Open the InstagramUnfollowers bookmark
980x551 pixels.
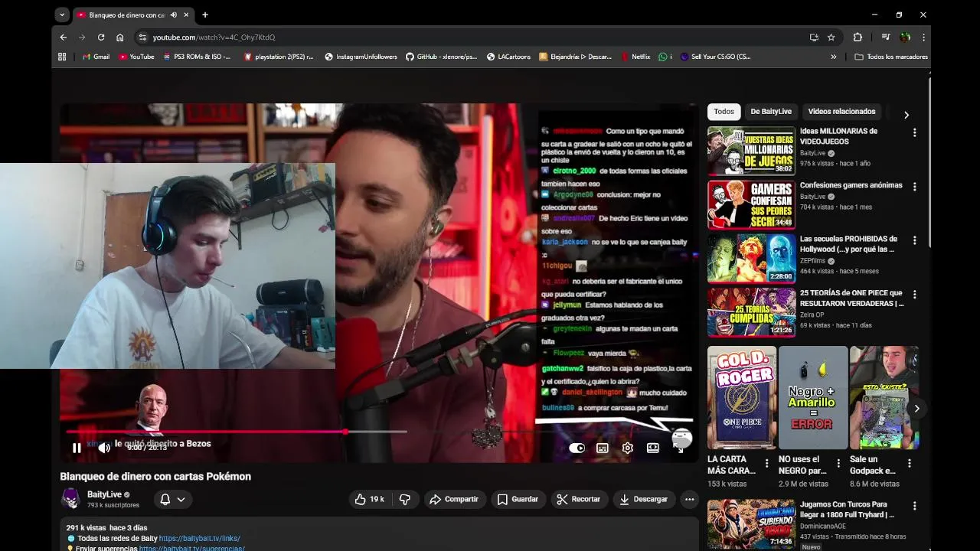[x=361, y=57]
